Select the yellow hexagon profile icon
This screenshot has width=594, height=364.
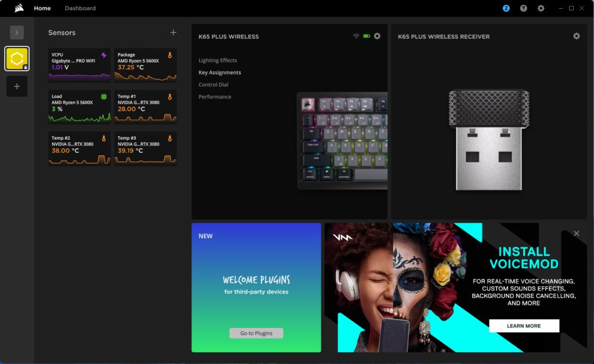click(x=17, y=59)
